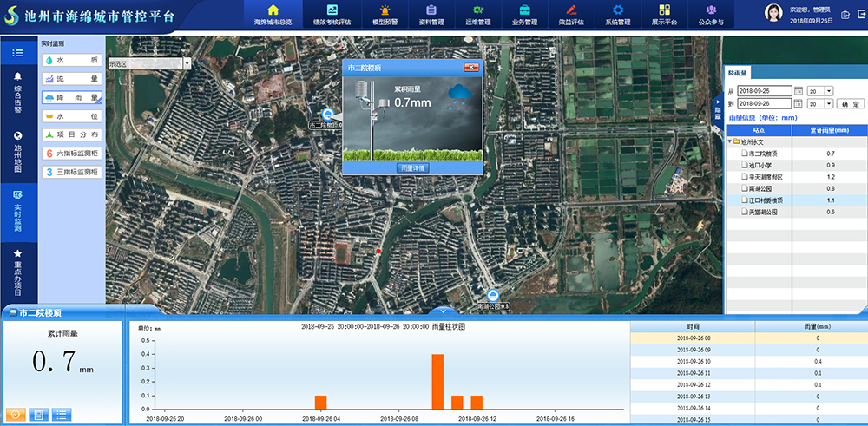Viewport: 868px width, 426px height.
Task: Click the tallest orange rainfall bar
Action: coord(437,381)
